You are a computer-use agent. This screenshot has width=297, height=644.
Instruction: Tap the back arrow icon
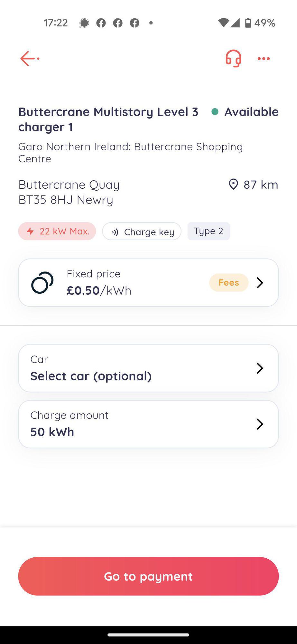[29, 59]
